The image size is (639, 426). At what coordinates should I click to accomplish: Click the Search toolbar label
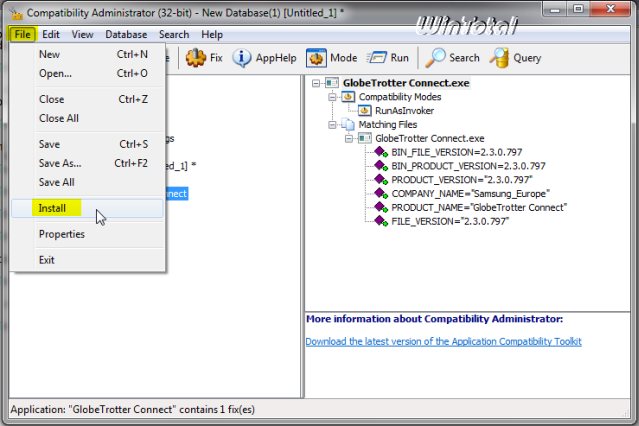pos(464,58)
